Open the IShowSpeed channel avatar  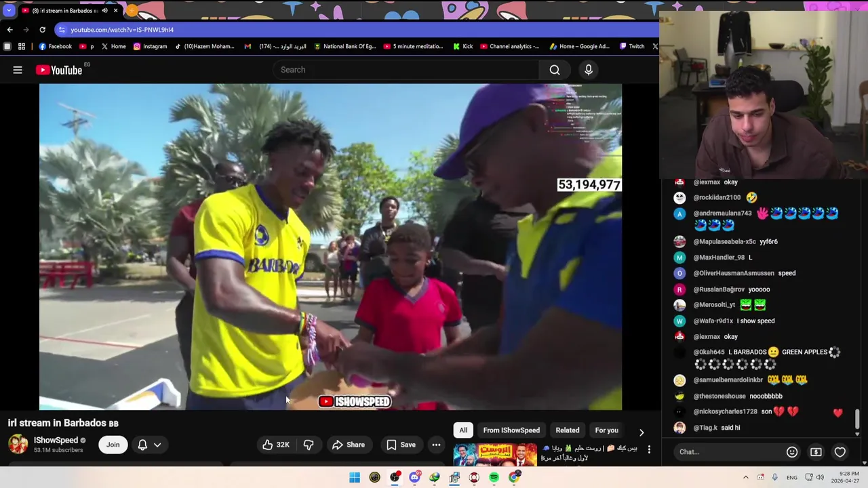[18, 445]
